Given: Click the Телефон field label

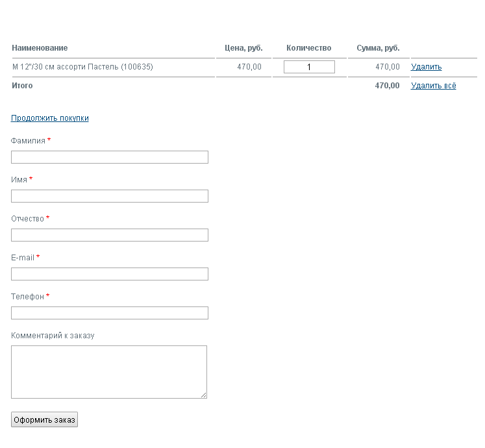Looking at the screenshot, I should tap(27, 297).
